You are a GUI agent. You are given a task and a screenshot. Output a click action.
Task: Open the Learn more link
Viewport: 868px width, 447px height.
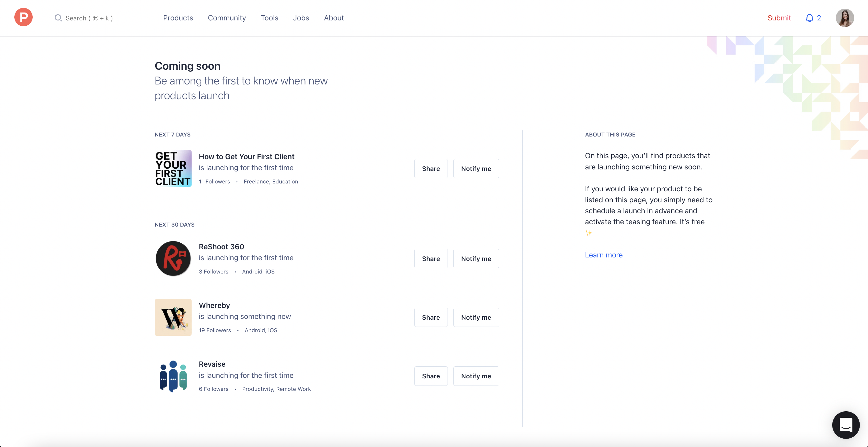click(604, 255)
